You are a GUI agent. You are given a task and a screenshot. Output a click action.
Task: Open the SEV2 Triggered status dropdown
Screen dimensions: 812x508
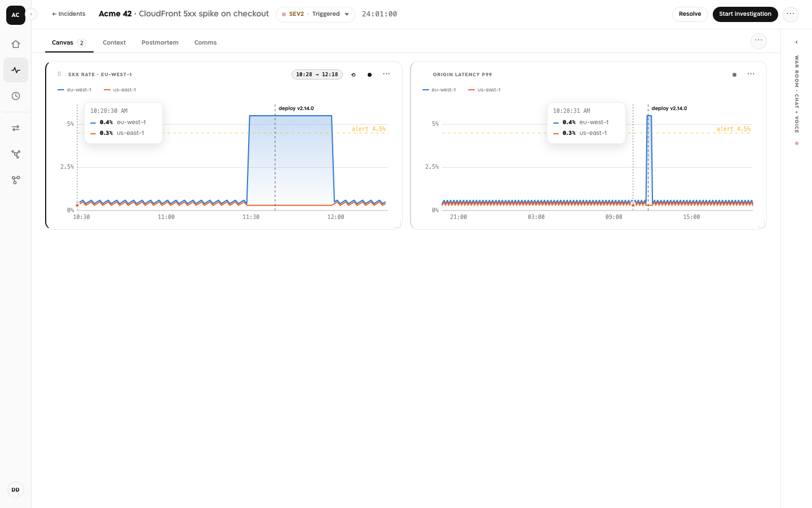[315, 14]
